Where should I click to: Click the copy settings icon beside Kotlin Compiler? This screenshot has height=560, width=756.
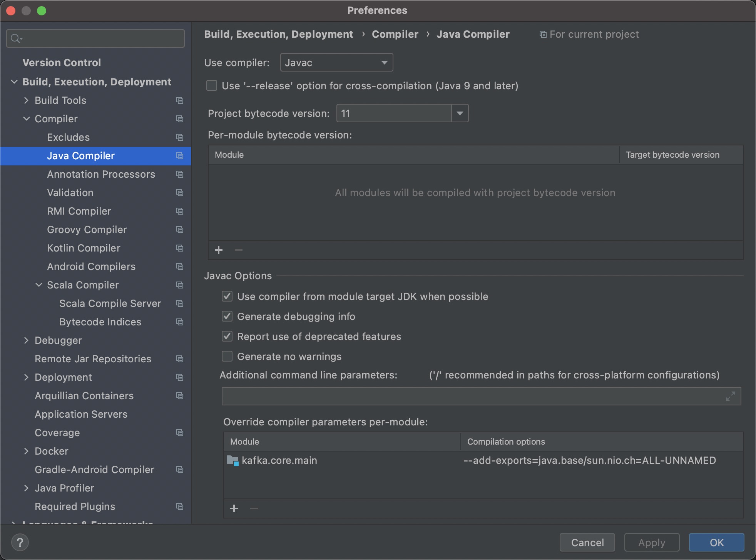click(x=179, y=248)
